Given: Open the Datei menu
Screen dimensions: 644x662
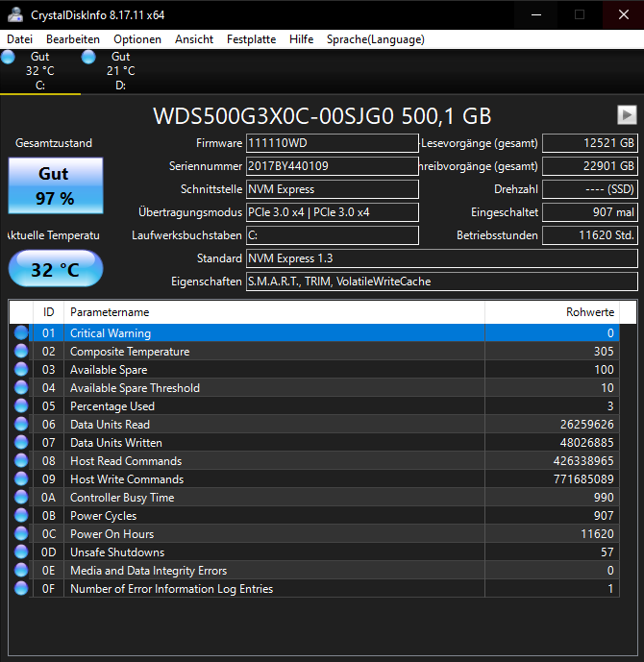Looking at the screenshot, I should [x=19, y=39].
